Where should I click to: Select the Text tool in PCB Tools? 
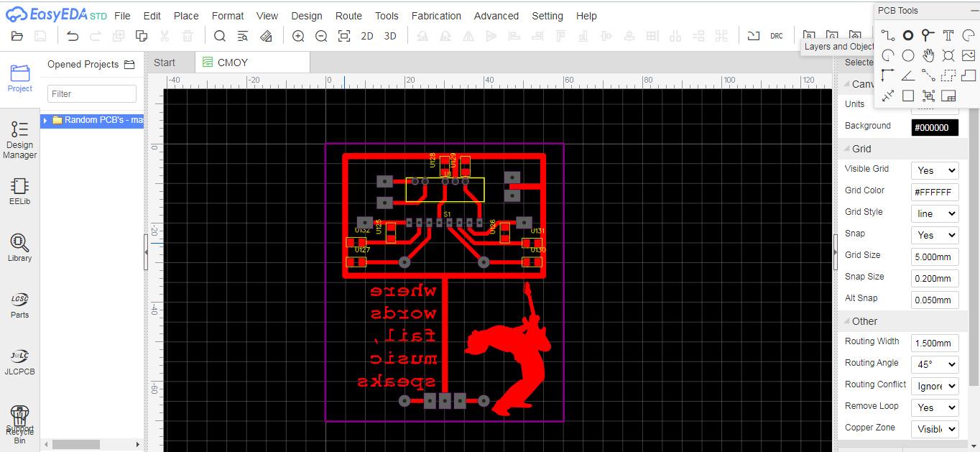click(x=948, y=35)
